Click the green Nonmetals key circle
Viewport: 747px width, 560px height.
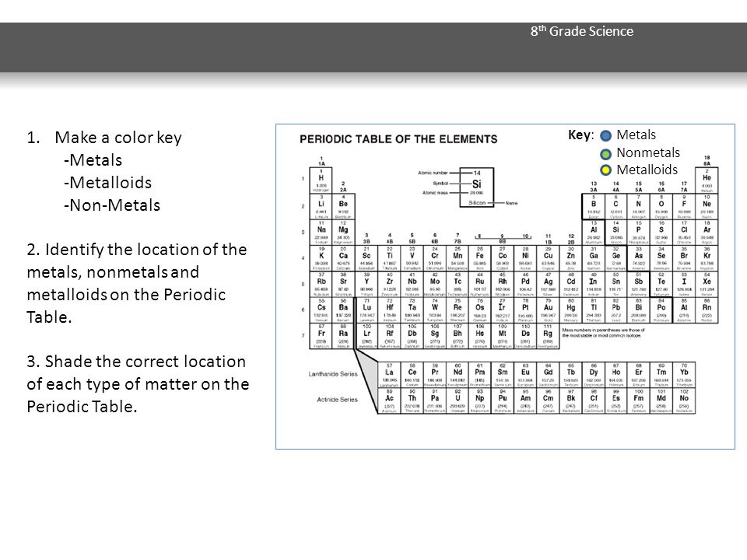pyautogui.click(x=605, y=154)
